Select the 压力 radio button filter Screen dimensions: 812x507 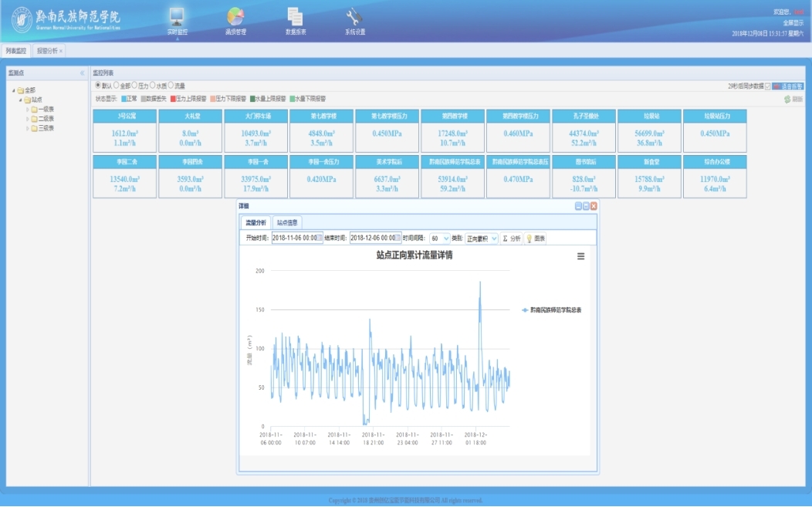pos(134,85)
